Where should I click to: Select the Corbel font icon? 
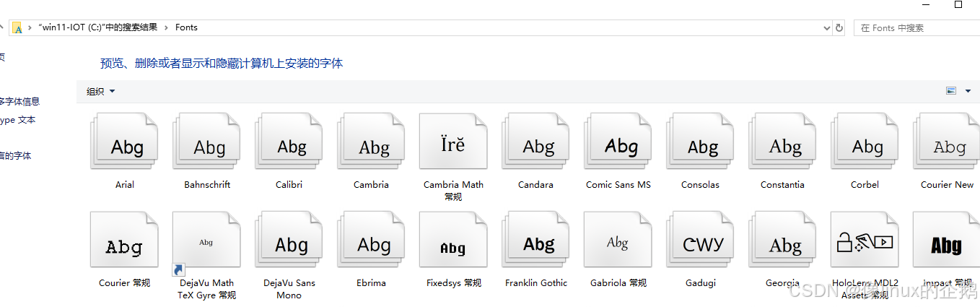(865, 142)
